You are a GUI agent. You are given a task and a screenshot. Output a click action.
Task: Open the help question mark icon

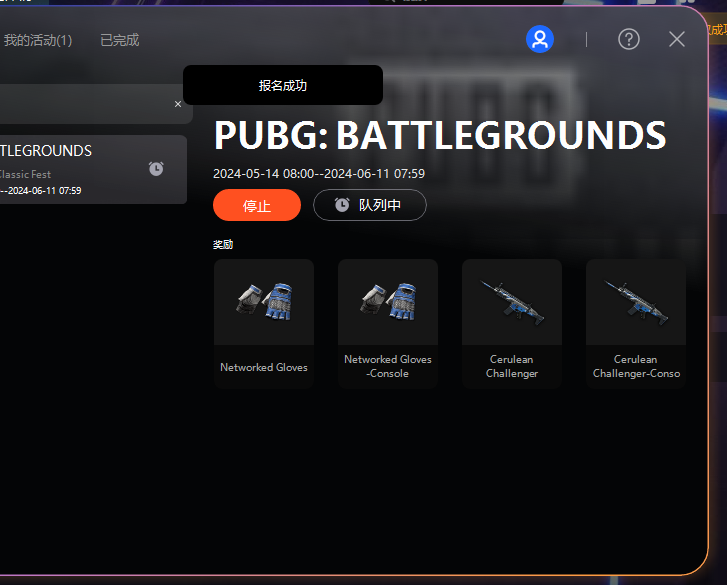click(629, 39)
